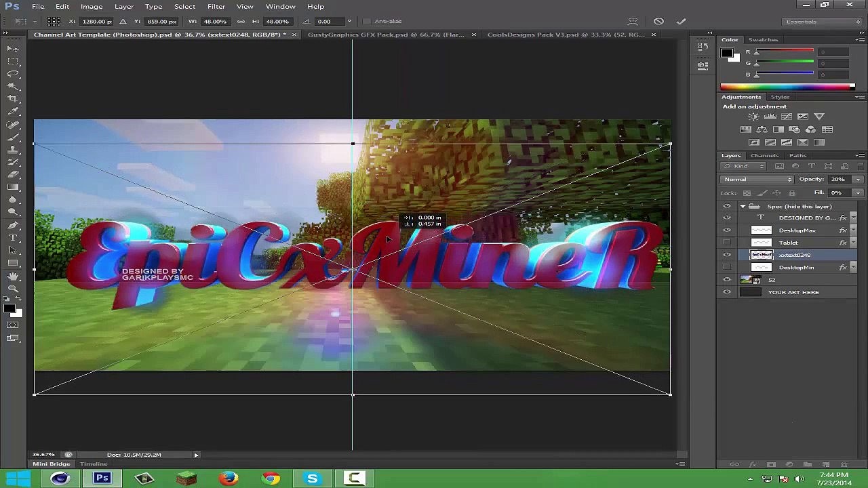Open the status bar info arrow
The image size is (868, 488).
[196, 455]
